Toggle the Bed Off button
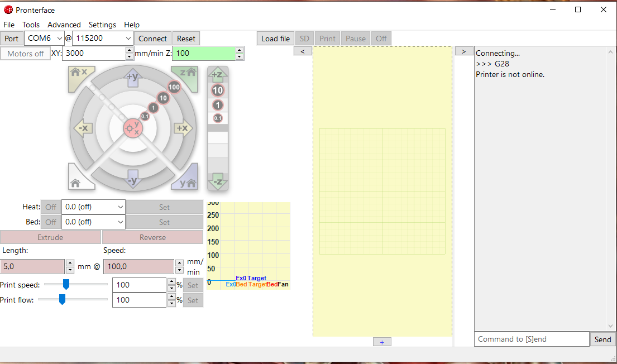 pyautogui.click(x=51, y=222)
